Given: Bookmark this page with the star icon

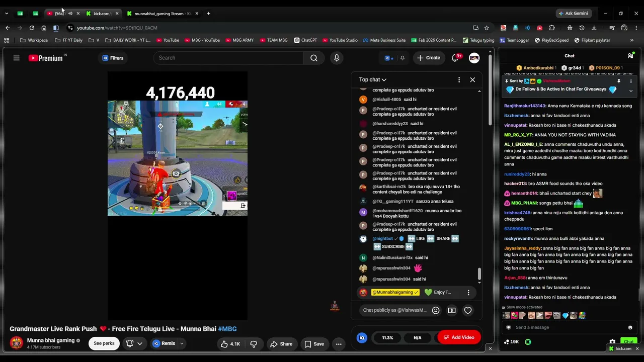Looking at the screenshot, I should [487, 28].
